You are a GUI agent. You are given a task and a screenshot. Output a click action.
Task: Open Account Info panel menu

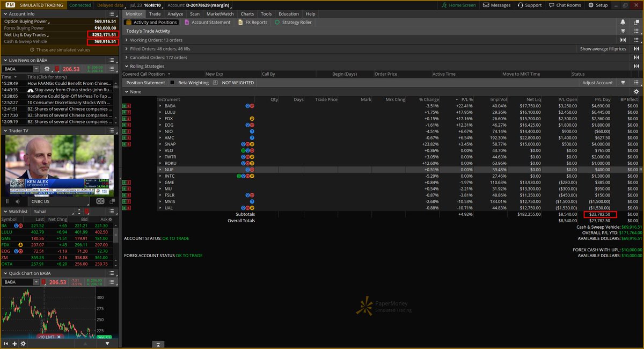[x=112, y=13]
